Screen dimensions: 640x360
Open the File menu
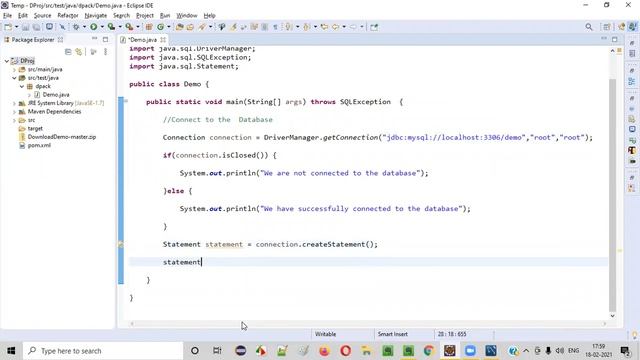pyautogui.click(x=7, y=16)
